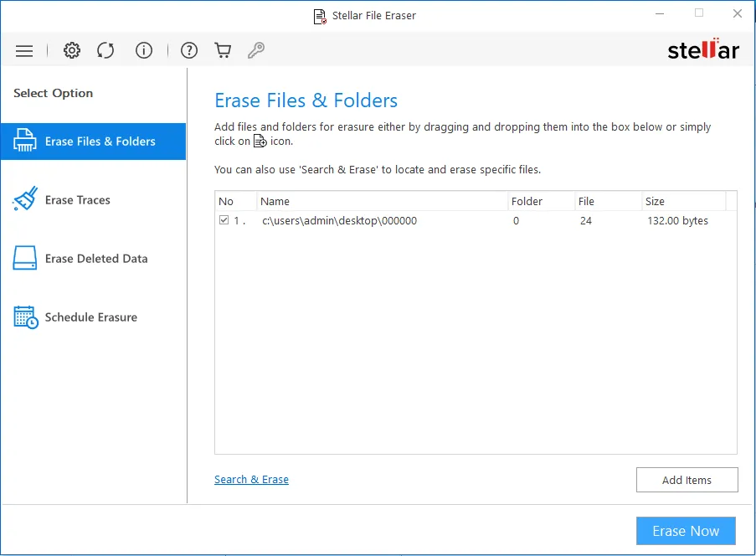The height and width of the screenshot is (556, 756).
Task: Click the add file icon in the instructions
Action: click(x=262, y=141)
